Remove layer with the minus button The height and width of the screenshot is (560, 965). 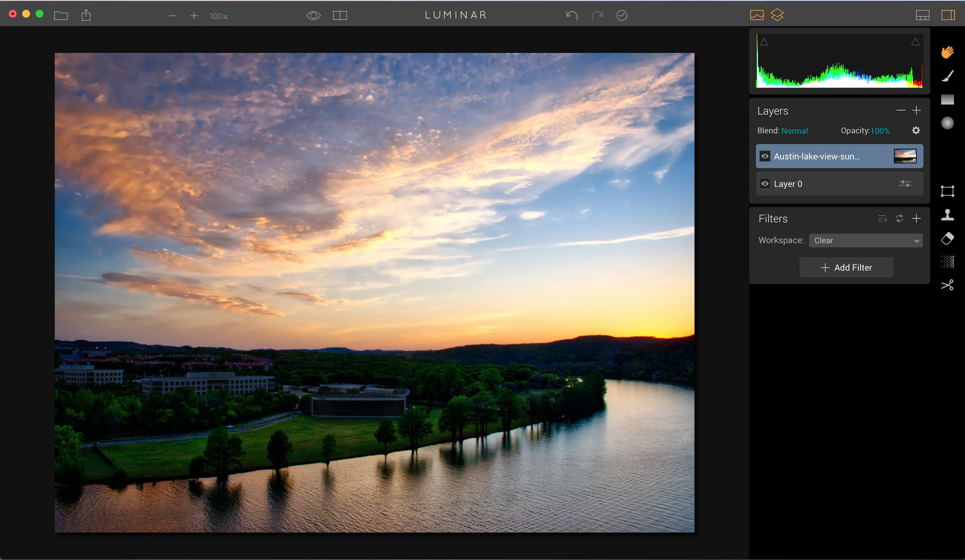pyautogui.click(x=901, y=110)
